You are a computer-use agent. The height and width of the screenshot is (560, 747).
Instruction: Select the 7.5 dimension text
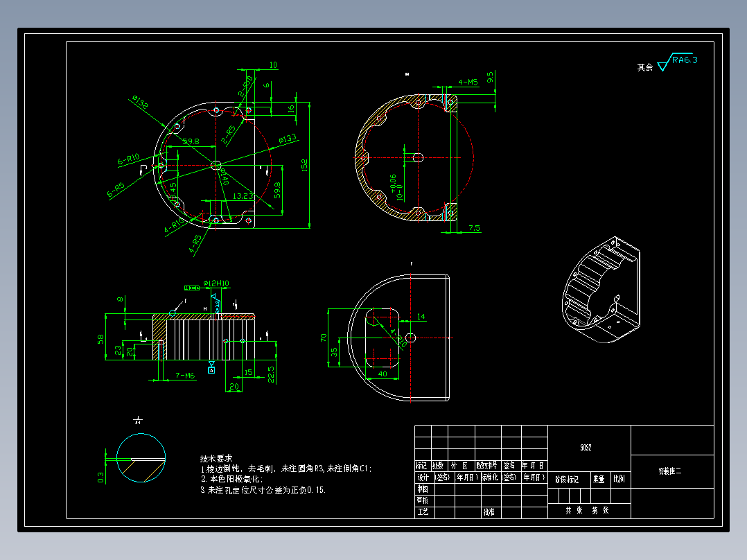[474, 228]
